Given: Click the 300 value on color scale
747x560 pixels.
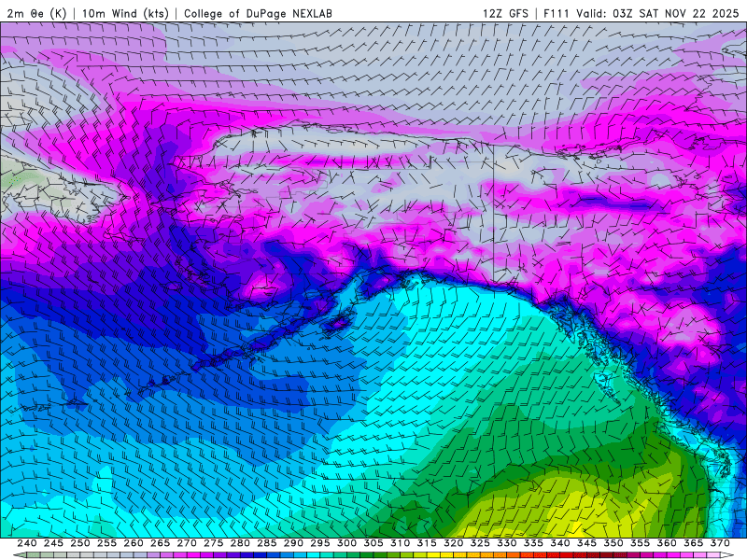Looking at the screenshot, I should 346,543.
